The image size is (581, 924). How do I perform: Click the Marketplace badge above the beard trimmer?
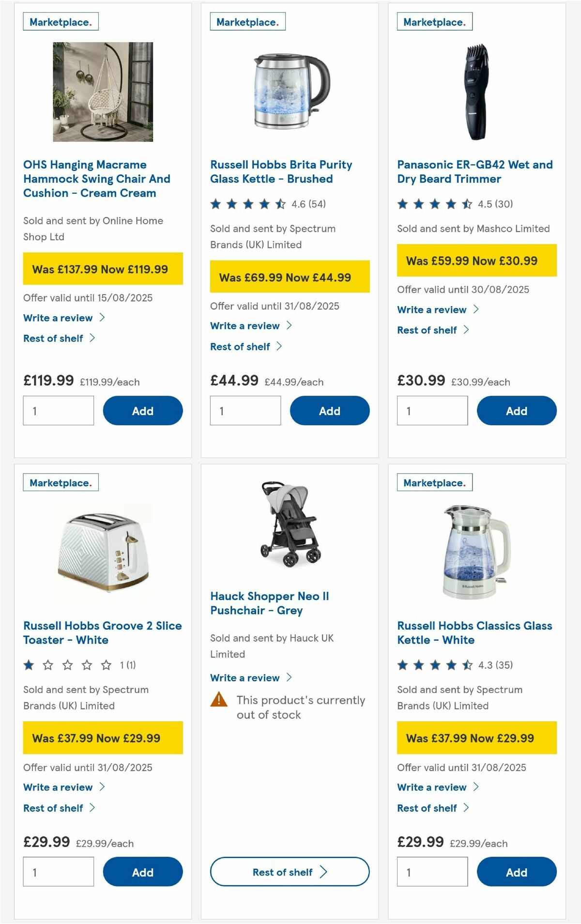(433, 21)
